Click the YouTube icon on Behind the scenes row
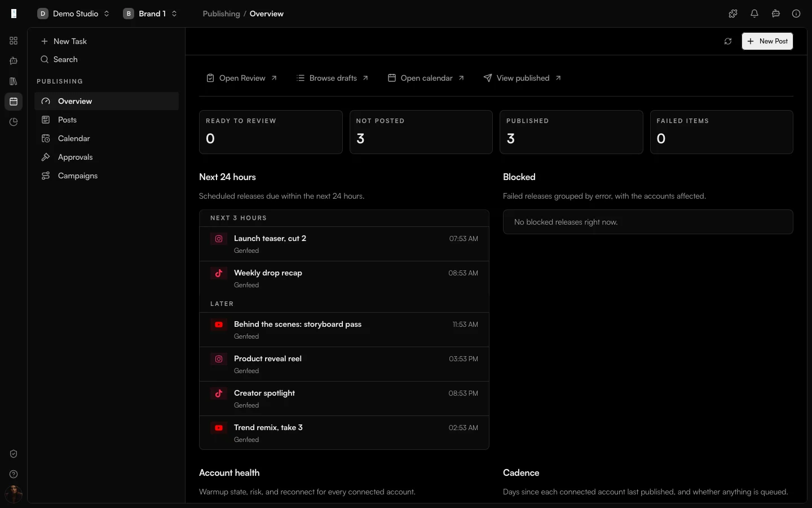This screenshot has height=508, width=812. (219, 325)
